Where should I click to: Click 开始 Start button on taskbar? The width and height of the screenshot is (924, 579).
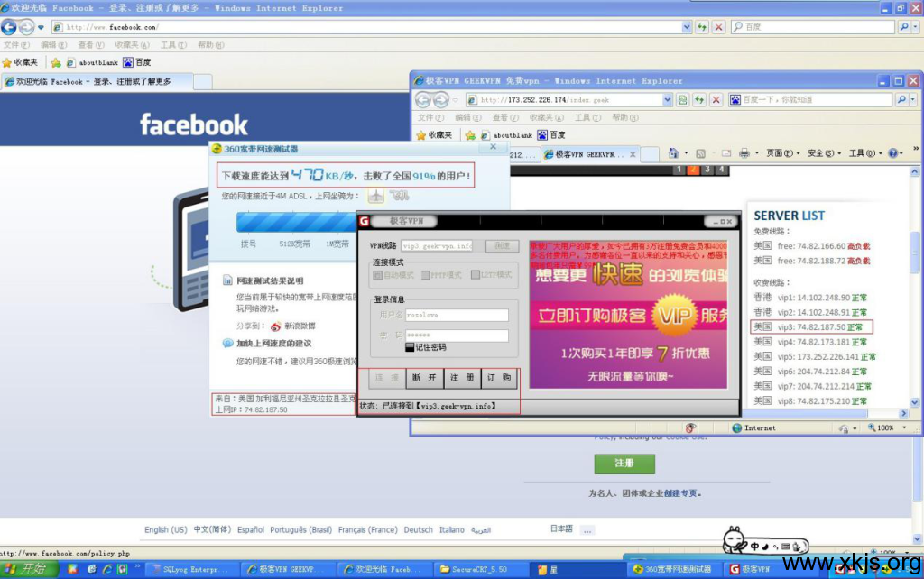29,569
